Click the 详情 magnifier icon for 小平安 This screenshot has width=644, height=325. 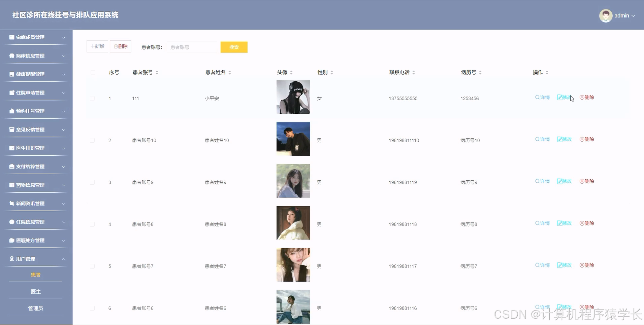pyautogui.click(x=542, y=97)
